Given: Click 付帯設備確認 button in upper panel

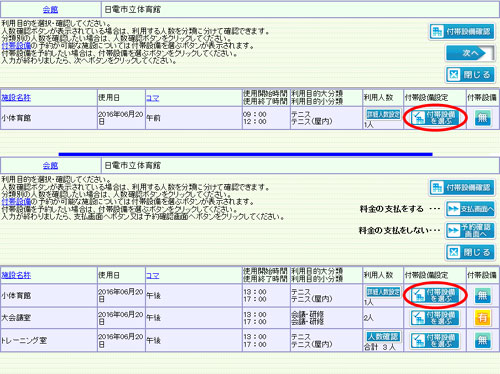Looking at the screenshot, I should (462, 32).
